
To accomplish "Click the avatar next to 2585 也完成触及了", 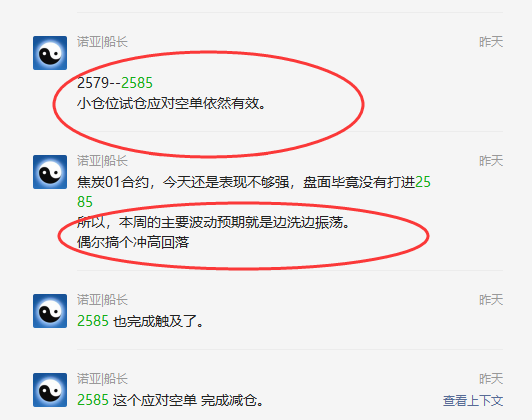I will coord(50,311).
